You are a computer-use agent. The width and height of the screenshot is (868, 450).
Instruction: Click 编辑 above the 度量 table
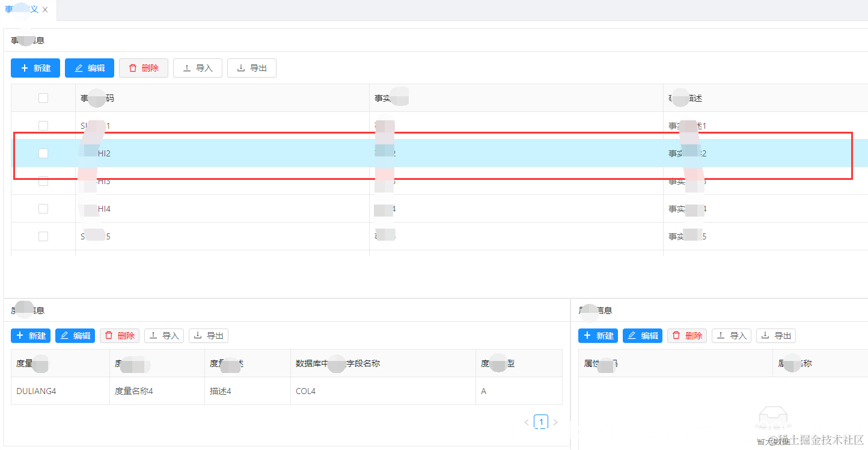tap(75, 336)
